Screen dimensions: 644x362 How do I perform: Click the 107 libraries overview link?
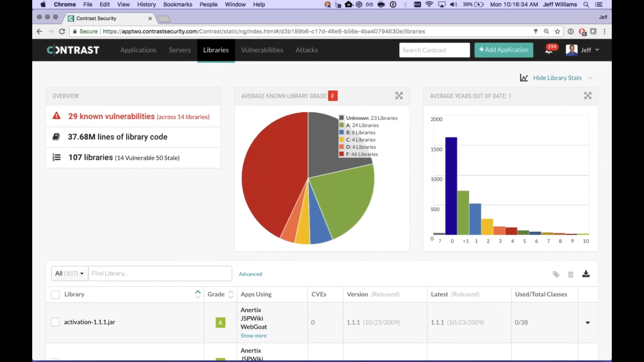(x=91, y=157)
